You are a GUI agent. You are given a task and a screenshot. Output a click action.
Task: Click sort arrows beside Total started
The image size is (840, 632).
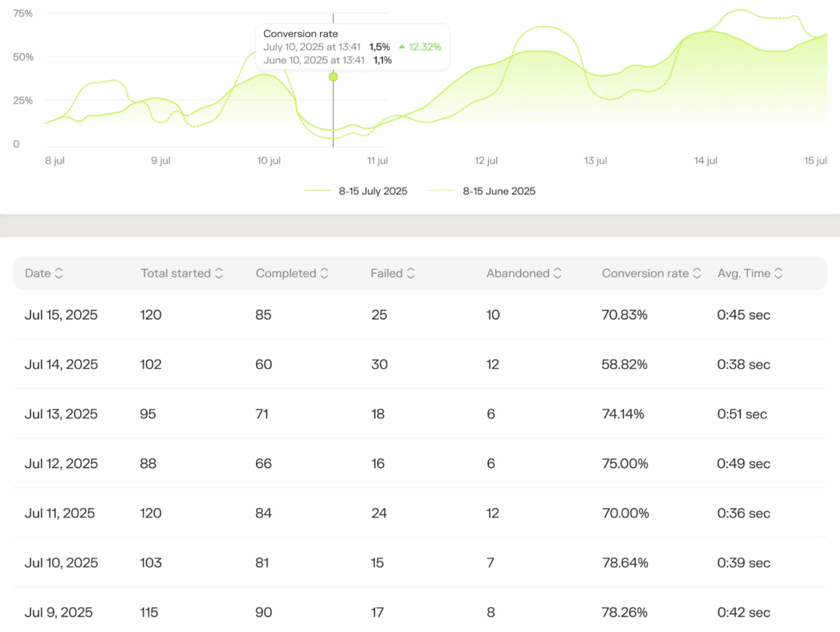(218, 274)
